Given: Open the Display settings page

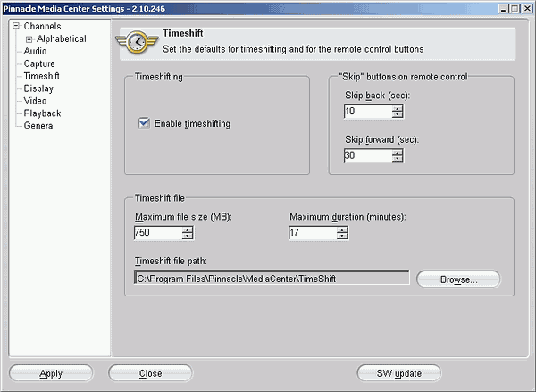Looking at the screenshot, I should pos(38,88).
